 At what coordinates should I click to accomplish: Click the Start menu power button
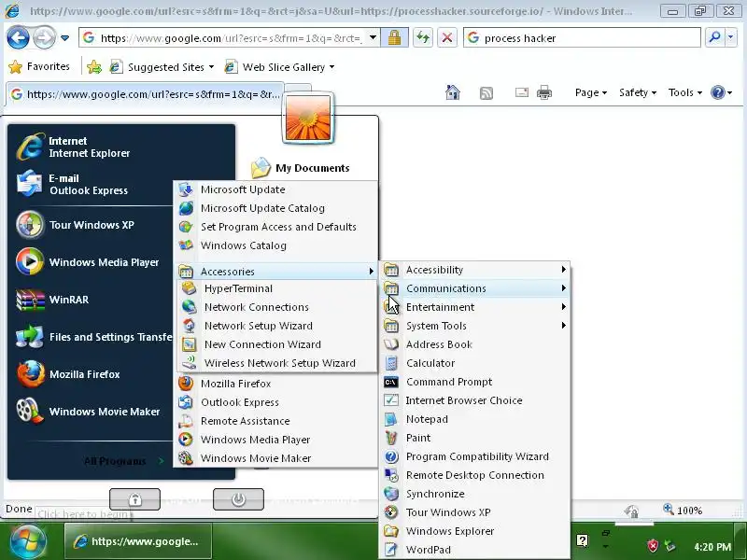pyautogui.click(x=238, y=499)
